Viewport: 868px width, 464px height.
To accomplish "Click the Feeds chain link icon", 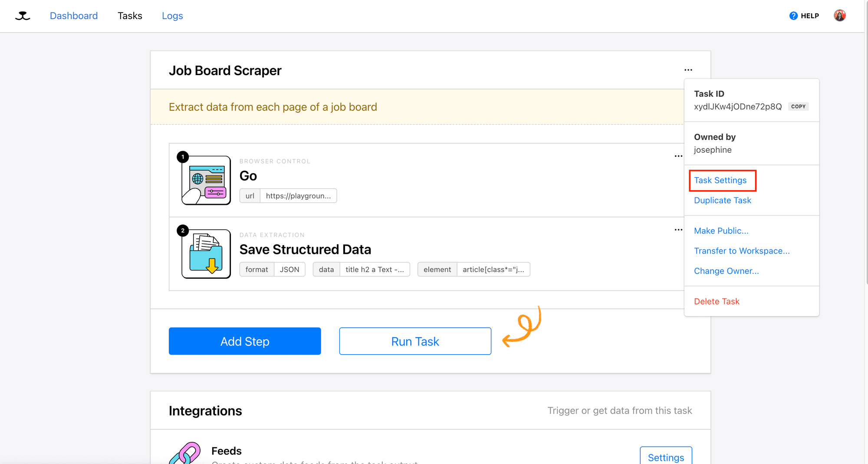I will click(x=185, y=453).
